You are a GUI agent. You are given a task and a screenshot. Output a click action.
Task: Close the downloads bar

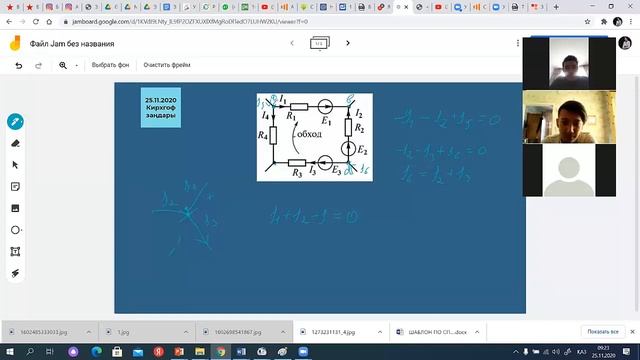(x=632, y=331)
